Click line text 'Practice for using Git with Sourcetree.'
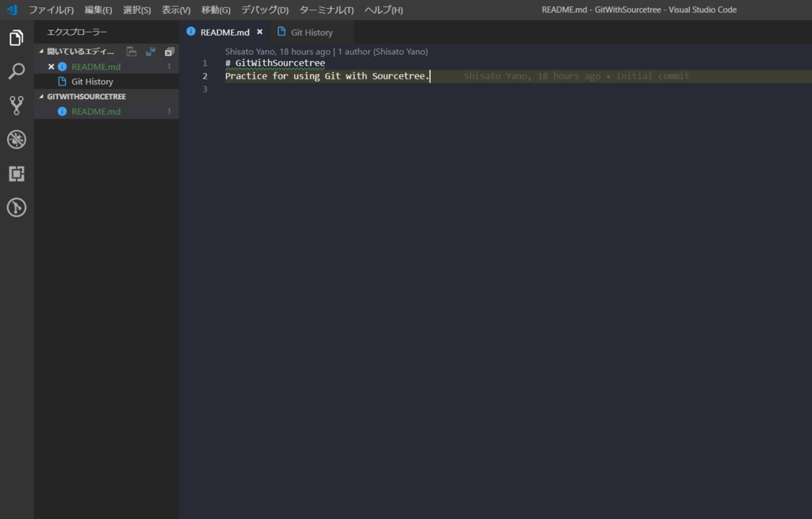The image size is (812, 519). (x=327, y=75)
